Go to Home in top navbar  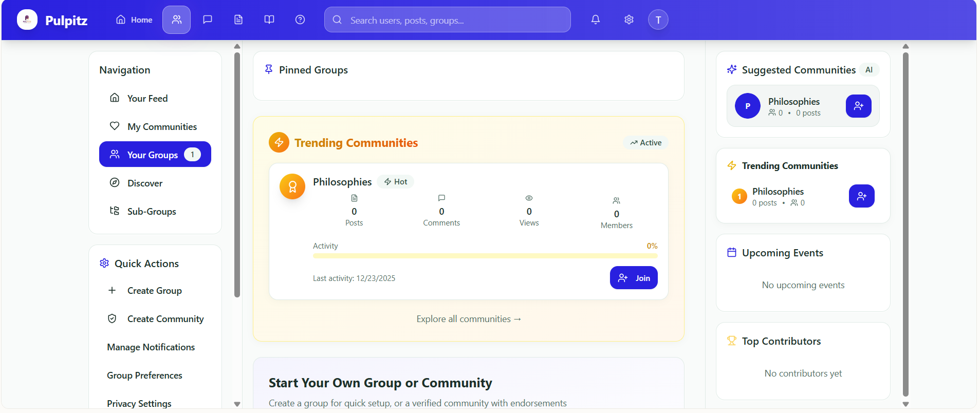[x=134, y=20]
